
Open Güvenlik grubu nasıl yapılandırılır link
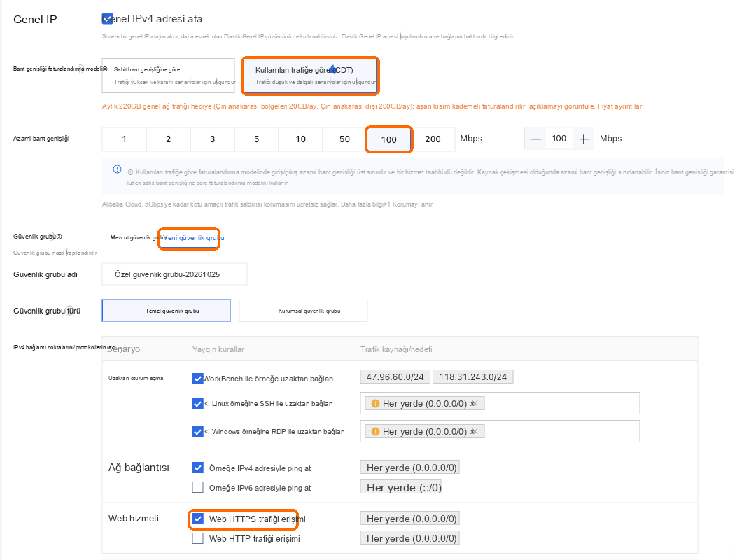(x=55, y=253)
